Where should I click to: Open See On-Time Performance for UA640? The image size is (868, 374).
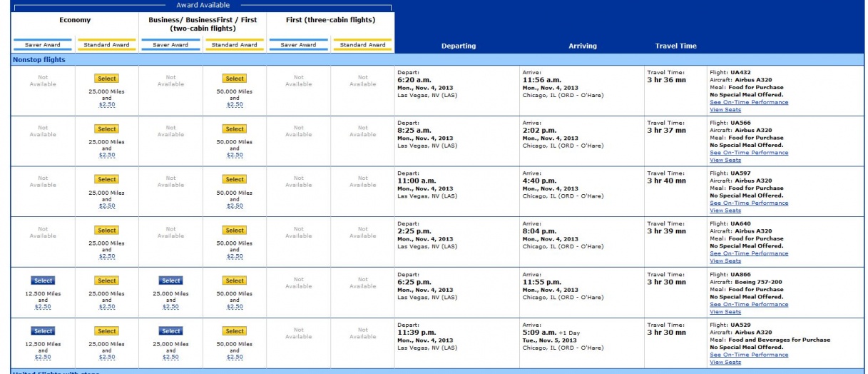[x=749, y=253]
